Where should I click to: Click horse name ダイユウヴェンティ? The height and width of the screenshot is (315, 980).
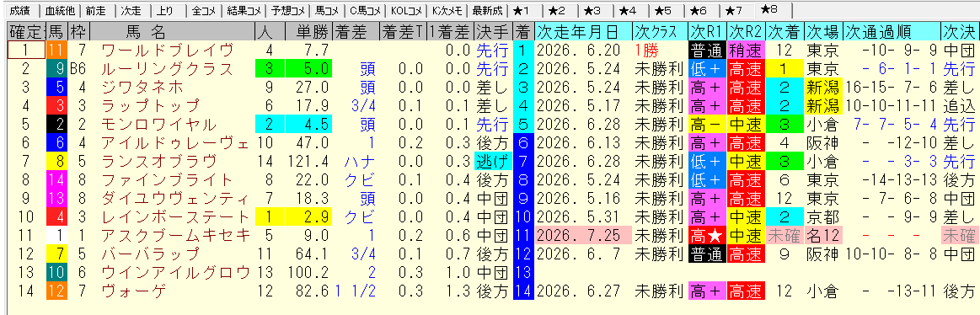point(175,198)
